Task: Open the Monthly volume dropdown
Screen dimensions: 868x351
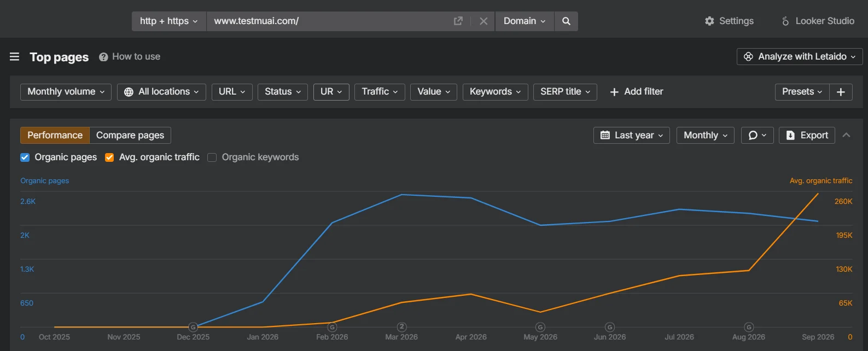Action: tap(66, 92)
